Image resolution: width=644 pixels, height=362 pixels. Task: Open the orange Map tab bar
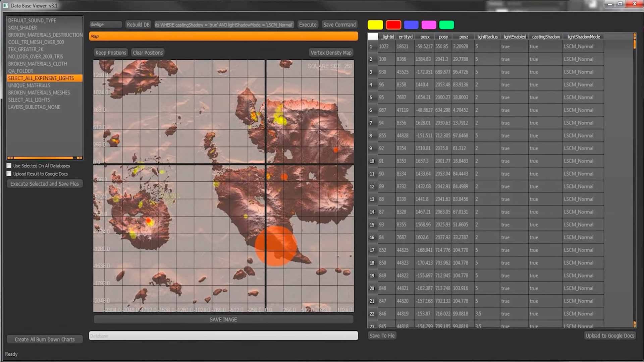(223, 36)
